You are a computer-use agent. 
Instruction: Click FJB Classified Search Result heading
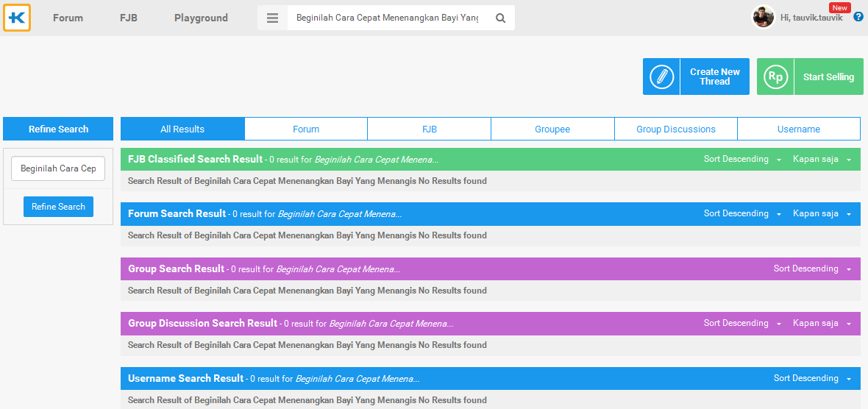point(195,159)
